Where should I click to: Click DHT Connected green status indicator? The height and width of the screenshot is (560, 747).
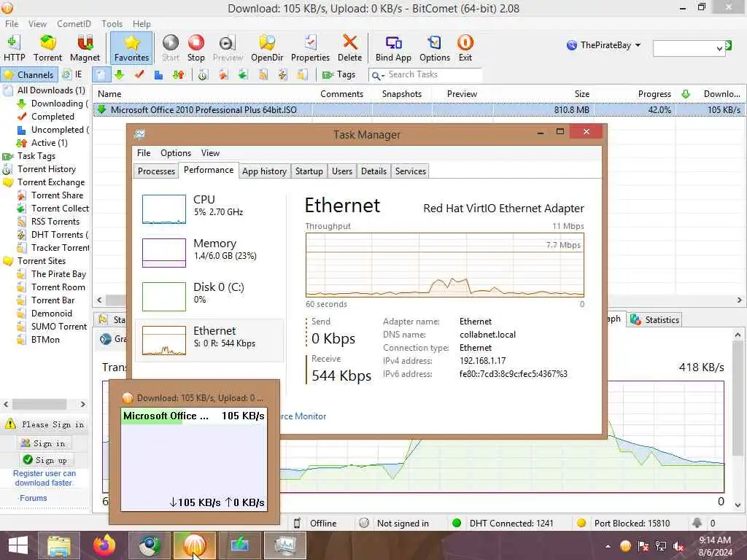[x=457, y=524]
